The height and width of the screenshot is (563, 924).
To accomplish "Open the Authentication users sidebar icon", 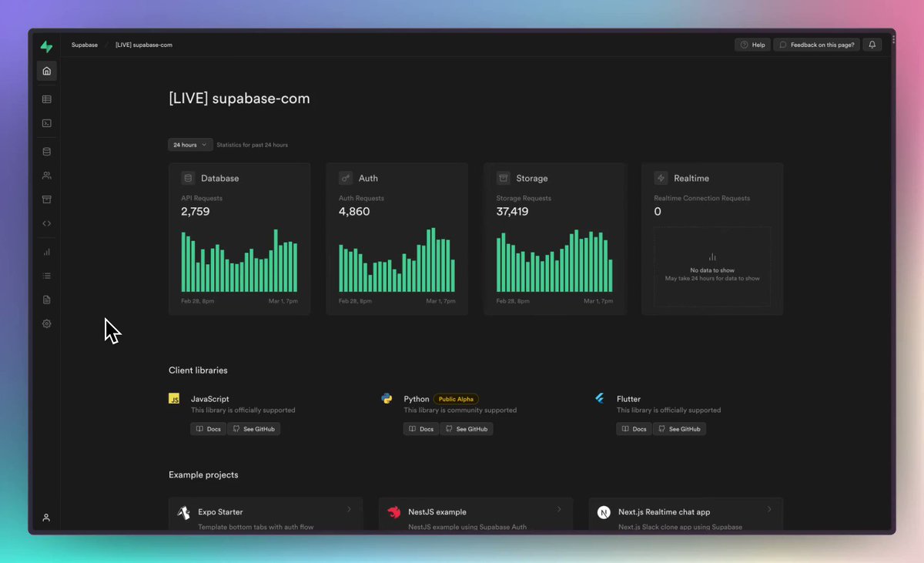I will click(46, 176).
